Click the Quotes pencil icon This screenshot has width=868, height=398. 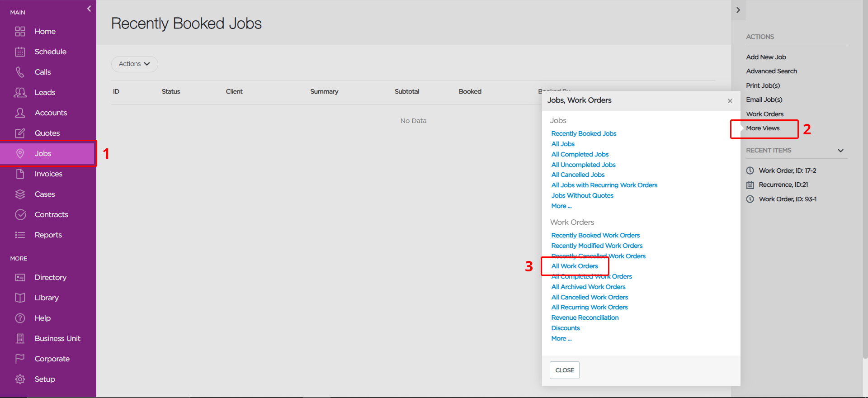20,133
